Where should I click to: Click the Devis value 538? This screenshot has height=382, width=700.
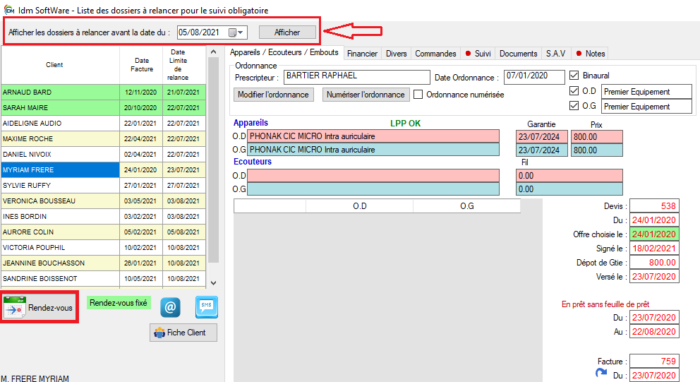(x=654, y=206)
